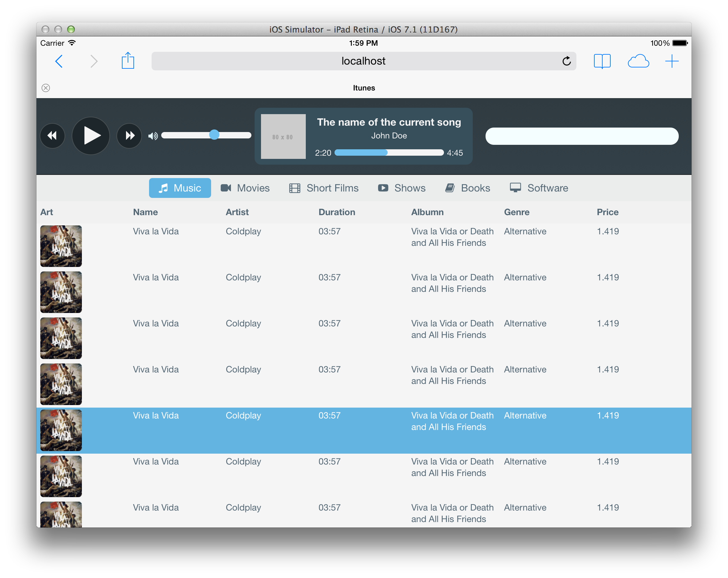Select the Music tab
The width and height of the screenshot is (728, 578).
(180, 188)
